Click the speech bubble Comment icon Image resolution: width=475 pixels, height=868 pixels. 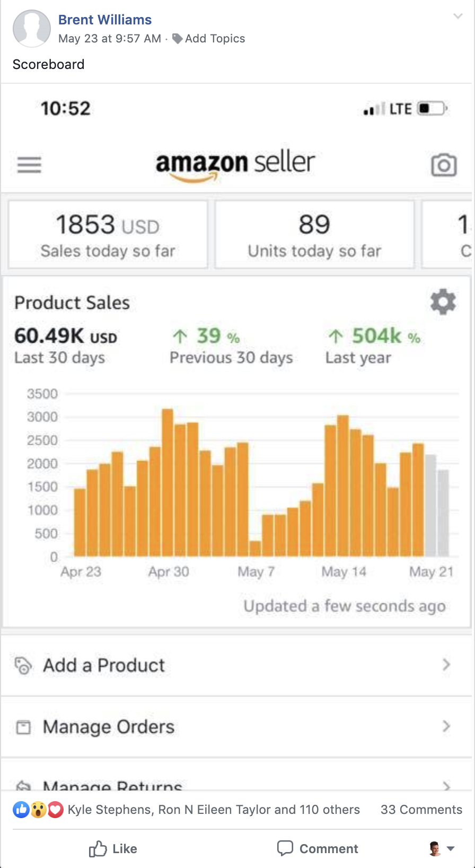click(285, 848)
